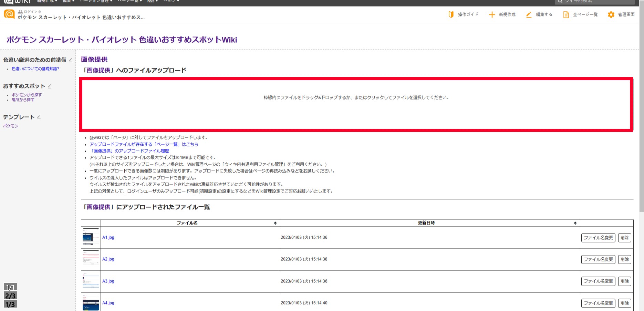Click 削除 for A4.jpg
Screen dimensions: 644x311
(624, 303)
